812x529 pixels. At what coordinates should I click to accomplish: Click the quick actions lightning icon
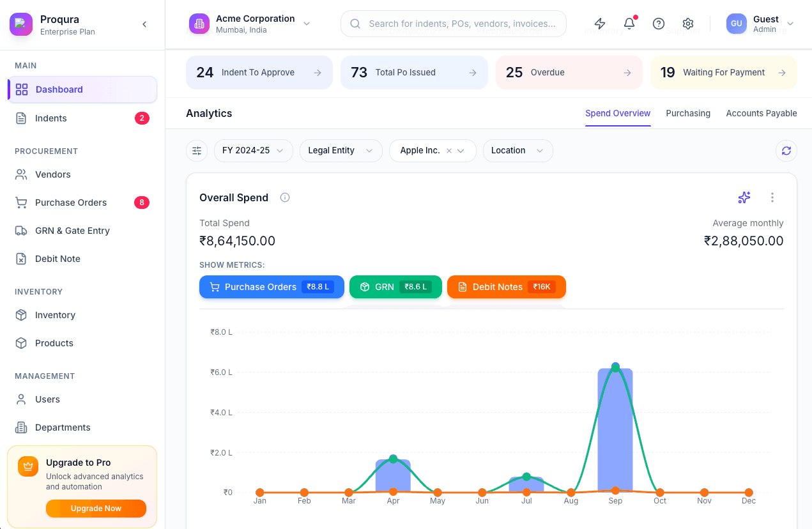600,23
